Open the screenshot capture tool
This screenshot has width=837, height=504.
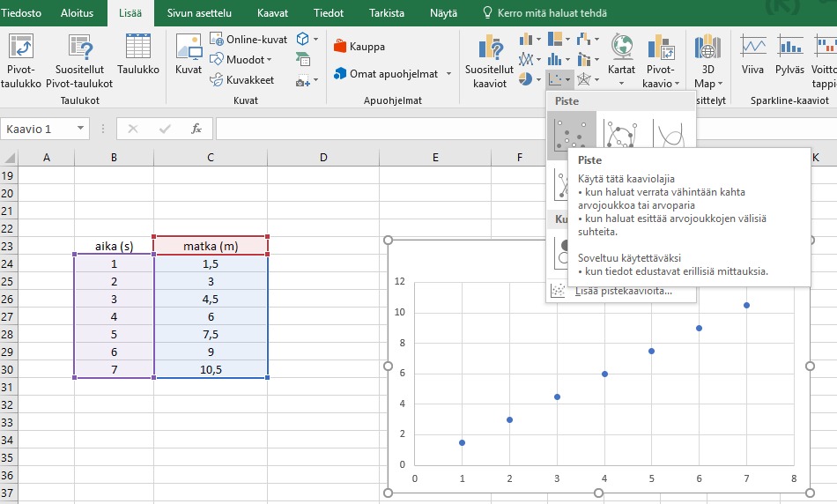click(307, 80)
